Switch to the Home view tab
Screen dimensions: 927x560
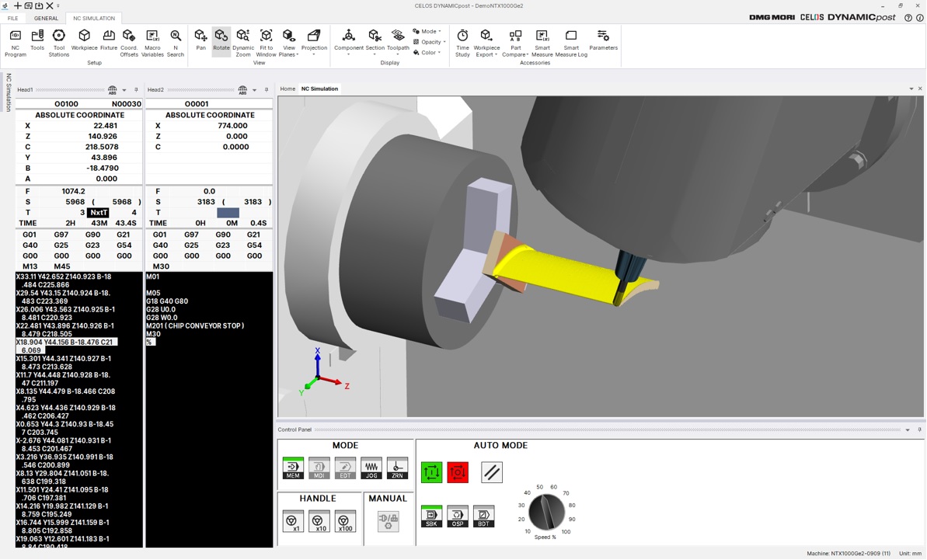pos(288,89)
